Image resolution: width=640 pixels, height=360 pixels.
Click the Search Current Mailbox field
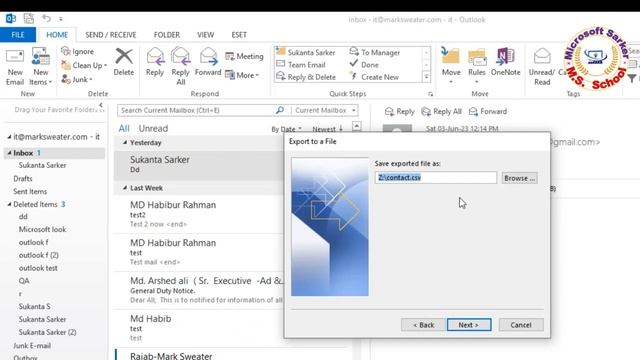[x=196, y=110]
